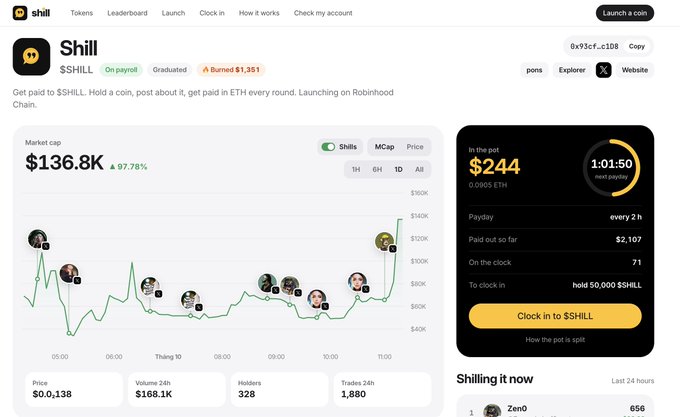Image resolution: width=680 pixels, height=417 pixels.
Task: Go to How it works page
Action: coord(259,13)
